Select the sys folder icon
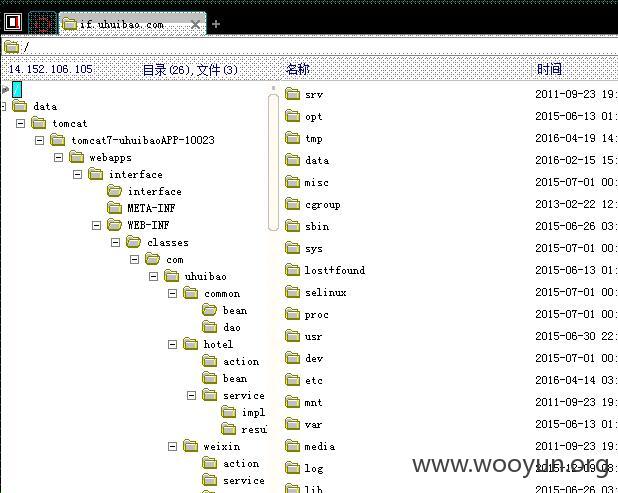The width and height of the screenshot is (618, 493). tap(292, 248)
